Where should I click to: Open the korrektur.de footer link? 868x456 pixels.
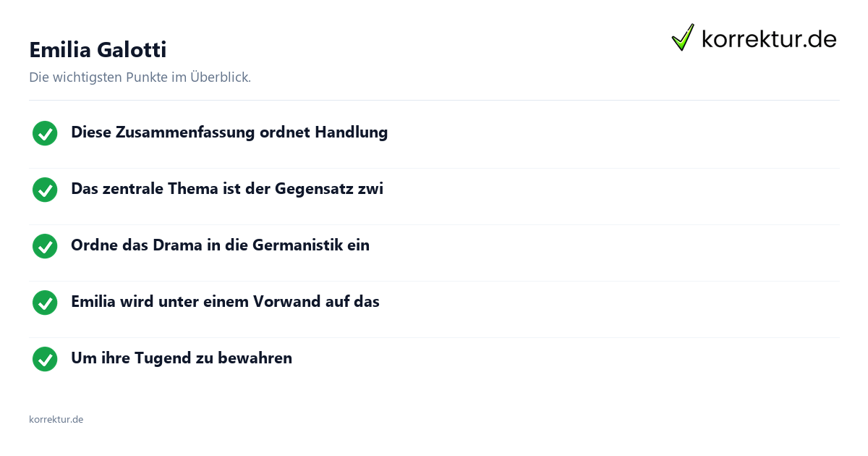56,419
